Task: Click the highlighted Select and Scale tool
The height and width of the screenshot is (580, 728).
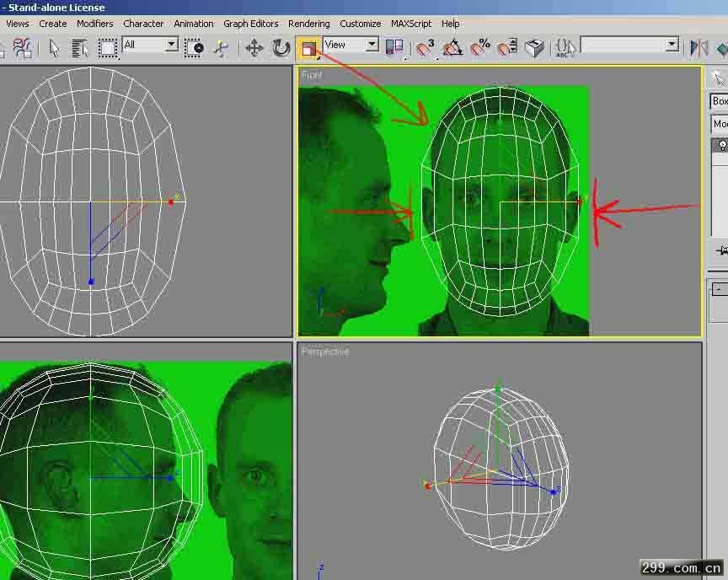Action: (308, 48)
